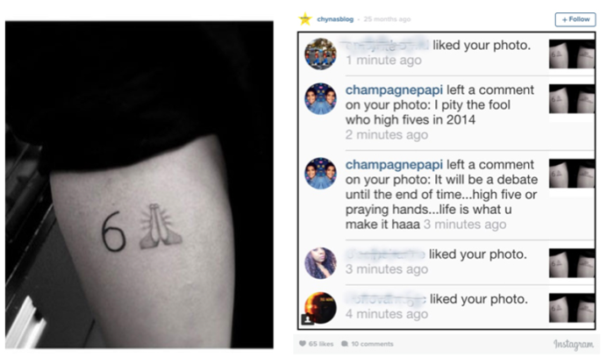Screen dimensions: 607x364
Task: Open the large 6 and praying hands tattoo photo
Action: tap(139, 185)
